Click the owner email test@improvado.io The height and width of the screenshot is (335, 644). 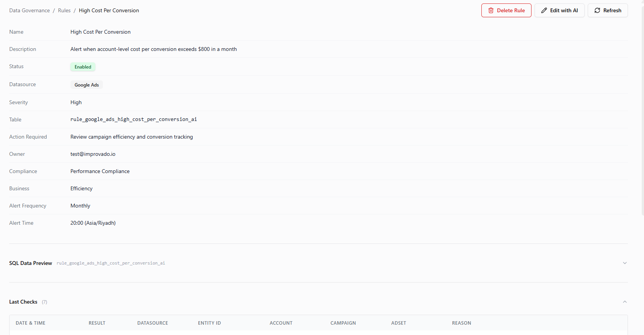[x=93, y=154]
